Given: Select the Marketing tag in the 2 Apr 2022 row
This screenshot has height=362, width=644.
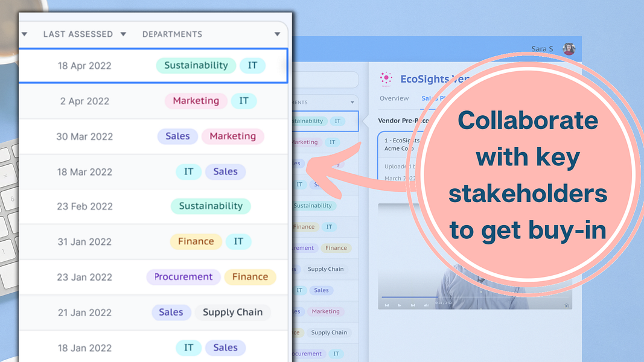Looking at the screenshot, I should (x=196, y=101).
